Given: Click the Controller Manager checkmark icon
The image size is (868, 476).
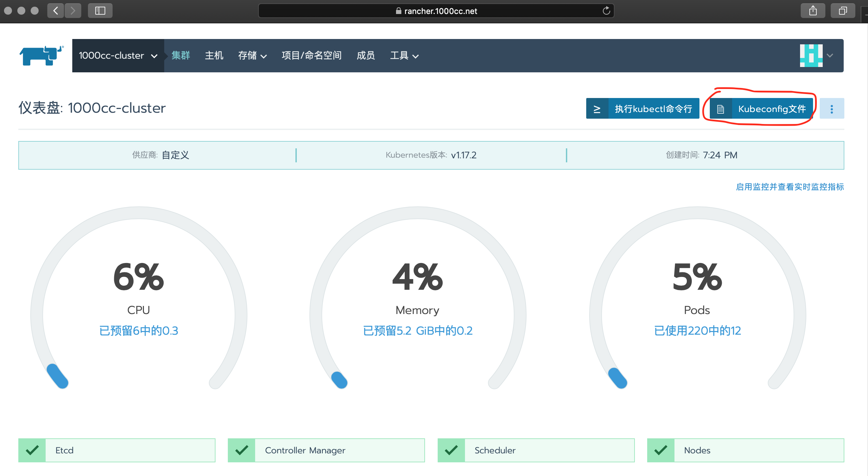Looking at the screenshot, I should pos(241,450).
